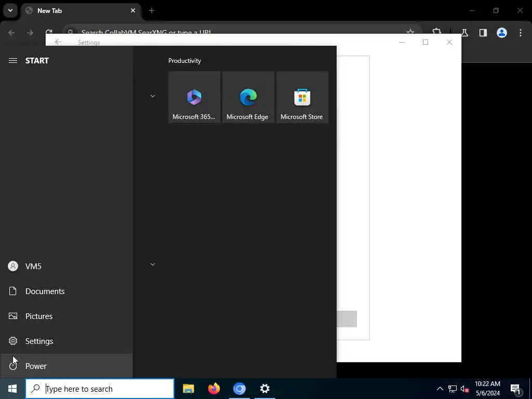
Task: Focus the taskbar search box
Action: [100, 389]
